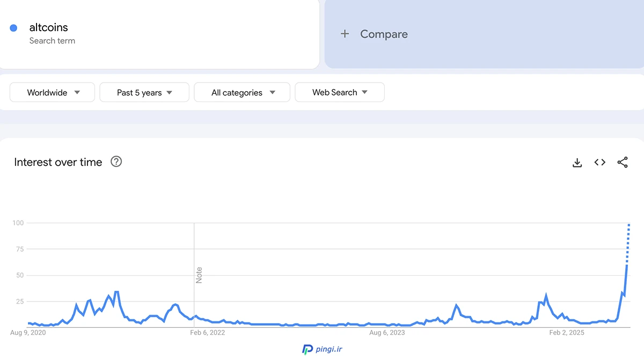Expand the Worldwide region dropdown
The image size is (644, 360).
click(x=53, y=92)
